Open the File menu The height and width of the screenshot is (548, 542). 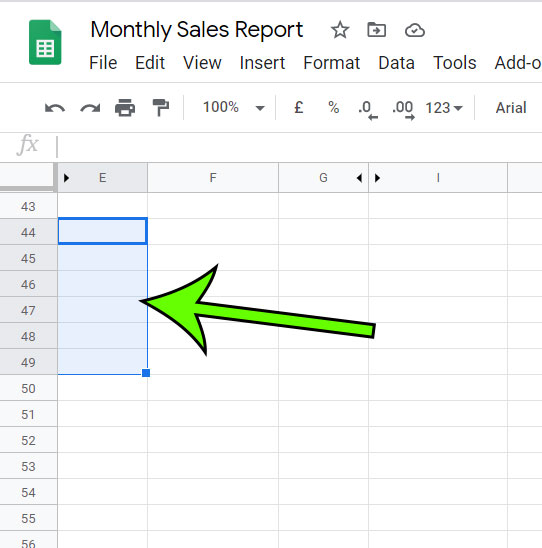(x=103, y=63)
